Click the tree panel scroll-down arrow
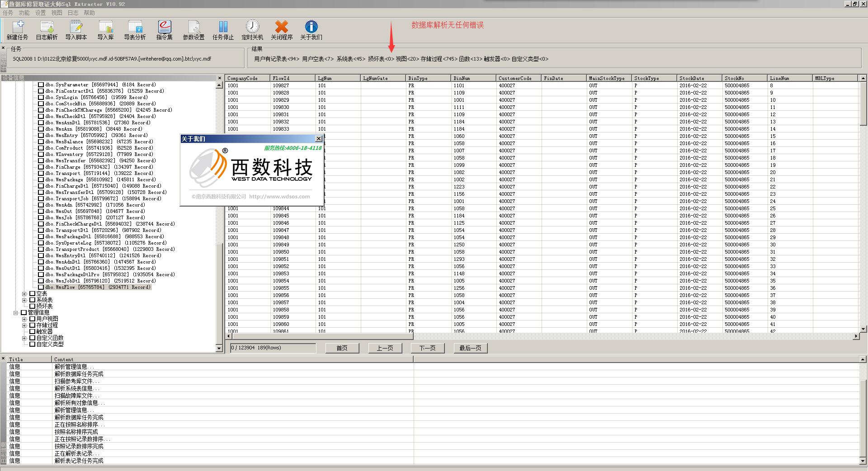This screenshot has height=471, width=868. [219, 349]
